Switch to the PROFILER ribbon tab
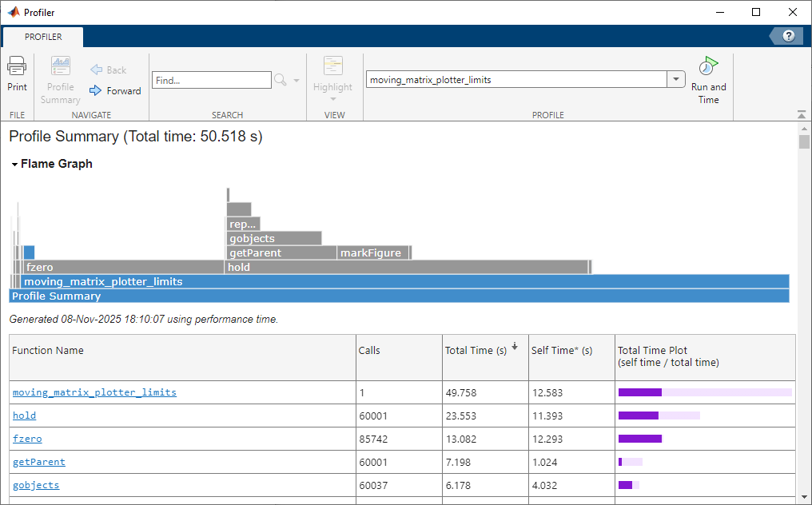This screenshot has width=812, height=505. tap(42, 36)
